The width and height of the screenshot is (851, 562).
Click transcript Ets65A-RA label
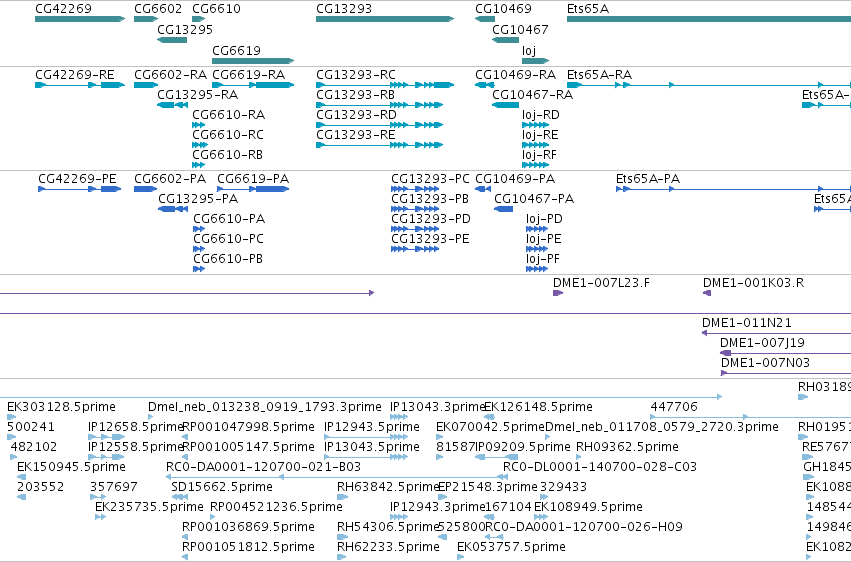(599, 74)
